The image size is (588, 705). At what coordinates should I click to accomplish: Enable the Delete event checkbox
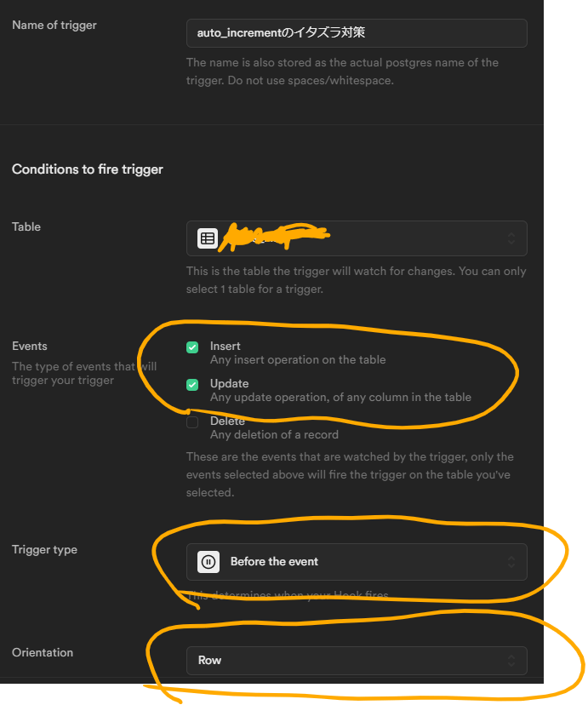tap(192, 422)
